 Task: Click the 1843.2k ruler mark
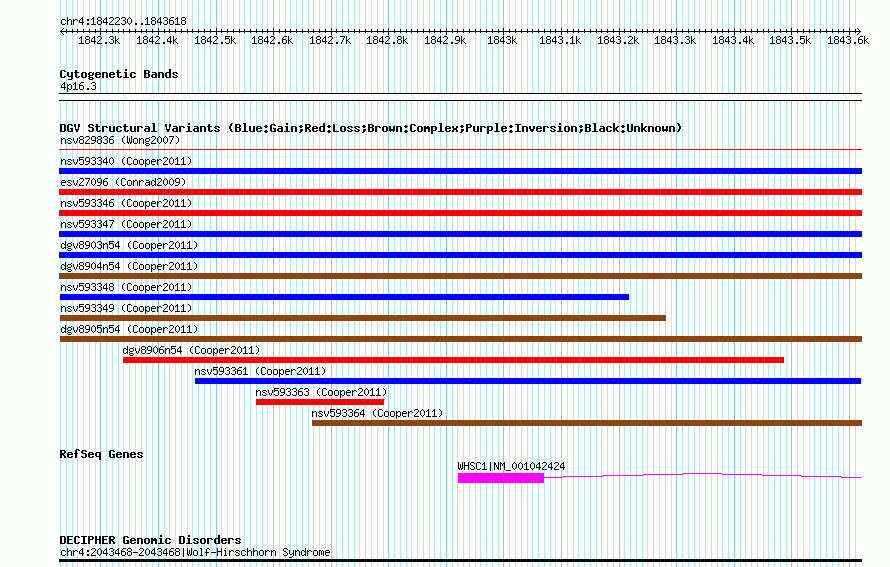tap(618, 40)
